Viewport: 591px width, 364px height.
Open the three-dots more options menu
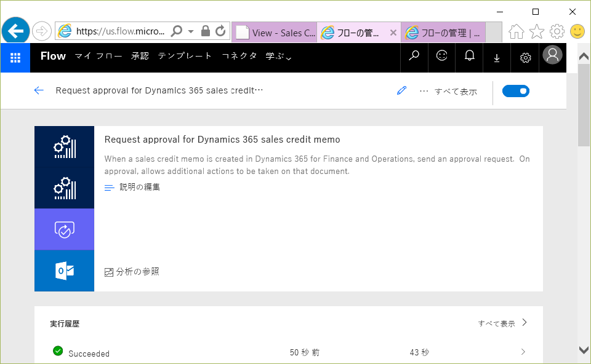click(x=424, y=91)
